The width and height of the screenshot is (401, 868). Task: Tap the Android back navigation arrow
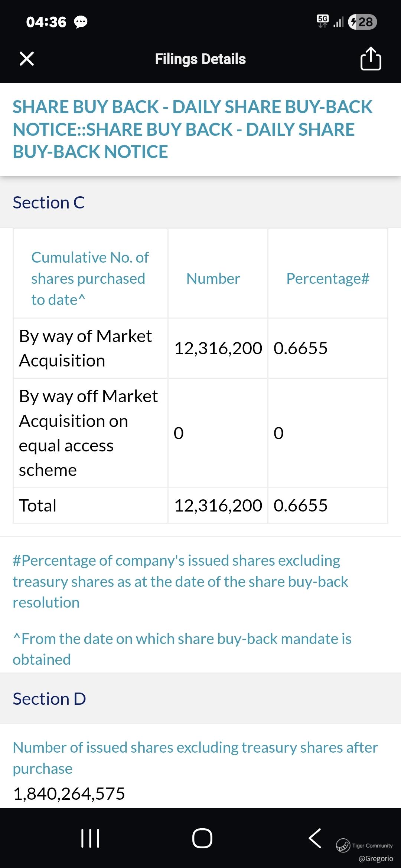point(315,838)
